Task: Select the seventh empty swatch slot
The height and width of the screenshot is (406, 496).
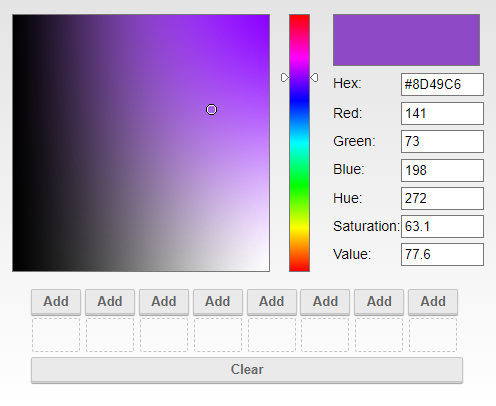Action: tap(379, 335)
